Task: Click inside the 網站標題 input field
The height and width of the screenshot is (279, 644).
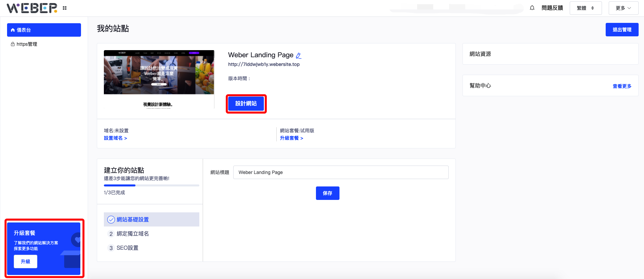Action: (x=341, y=172)
